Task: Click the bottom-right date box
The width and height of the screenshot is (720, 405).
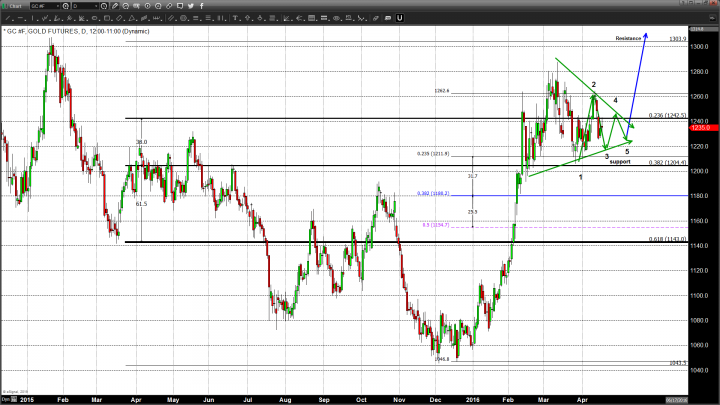Action: (x=677, y=400)
